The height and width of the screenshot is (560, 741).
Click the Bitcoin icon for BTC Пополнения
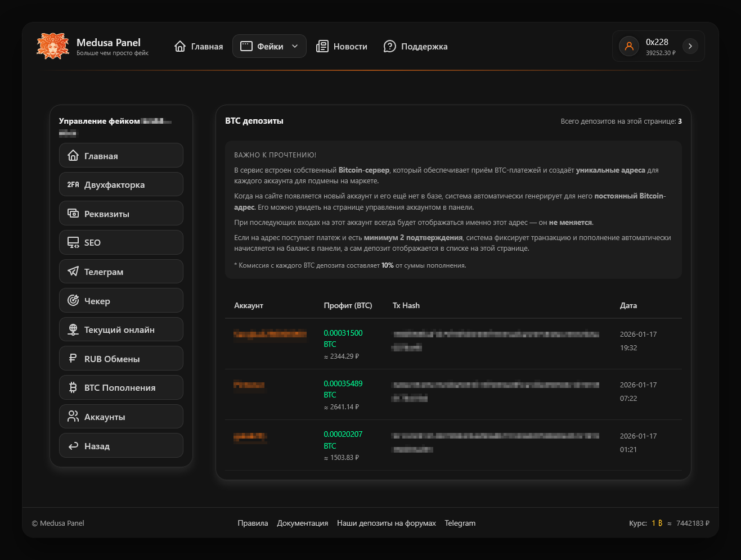pos(73,388)
